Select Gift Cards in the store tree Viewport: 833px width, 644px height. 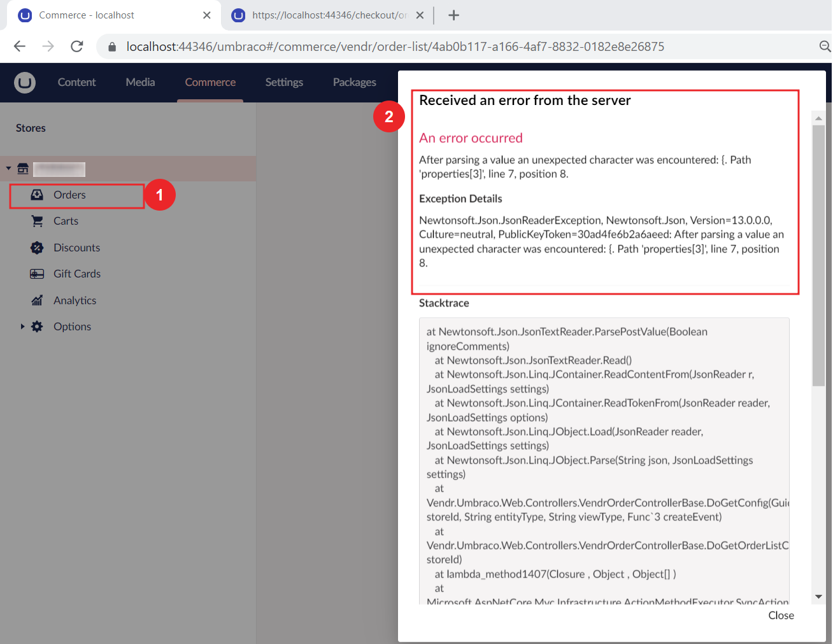click(x=77, y=274)
